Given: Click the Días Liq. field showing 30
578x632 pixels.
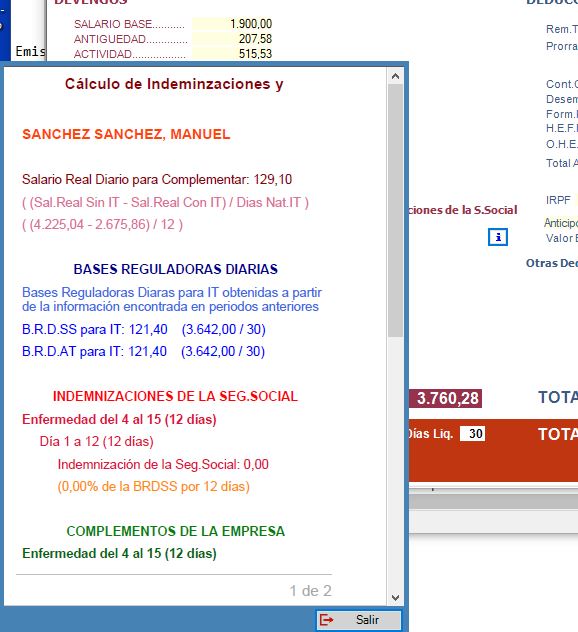Looking at the screenshot, I should [x=472, y=434].
